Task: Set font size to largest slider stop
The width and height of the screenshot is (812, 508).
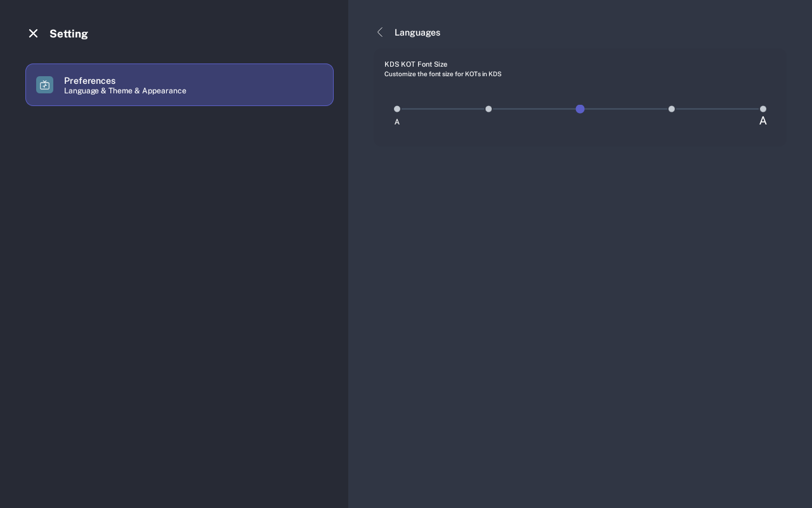Action: [x=763, y=109]
